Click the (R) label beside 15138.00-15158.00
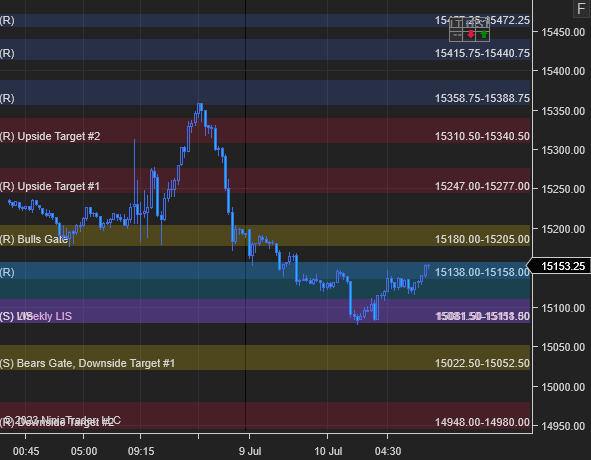Screen dimensions: 591x460 pos(7,272)
